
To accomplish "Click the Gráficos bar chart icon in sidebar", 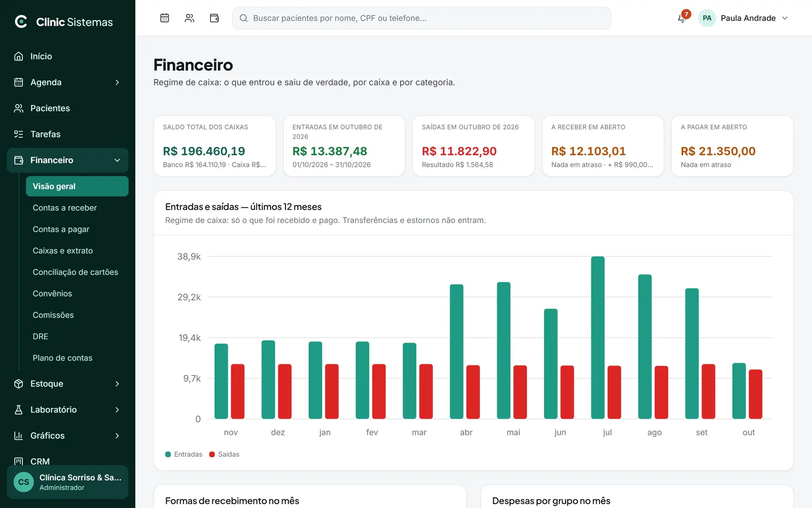I will (x=19, y=436).
